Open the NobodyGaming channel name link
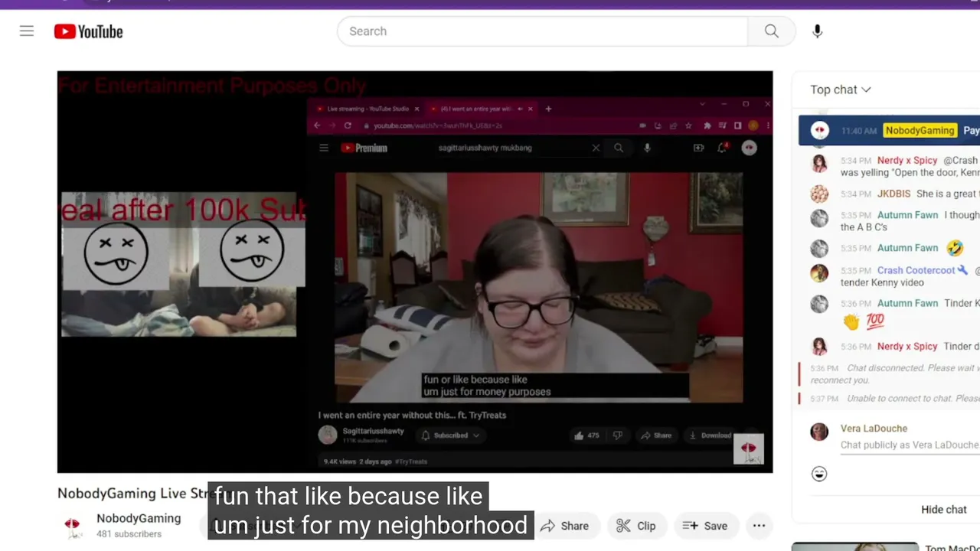The image size is (980, 551). 139,518
